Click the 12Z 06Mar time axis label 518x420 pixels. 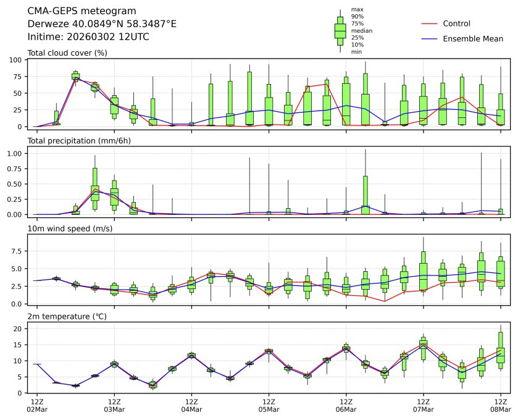pyautogui.click(x=346, y=405)
